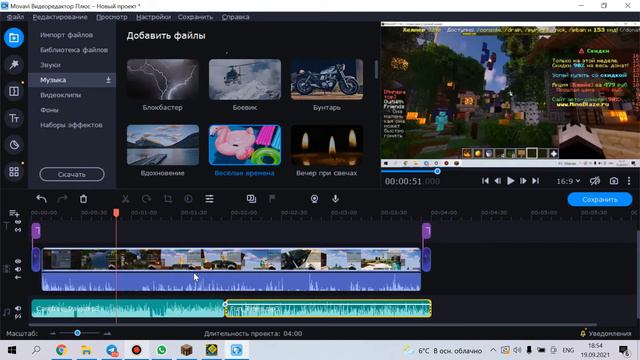The height and width of the screenshot is (360, 640).
Task: Jump to the next clip
Action: pos(536,181)
